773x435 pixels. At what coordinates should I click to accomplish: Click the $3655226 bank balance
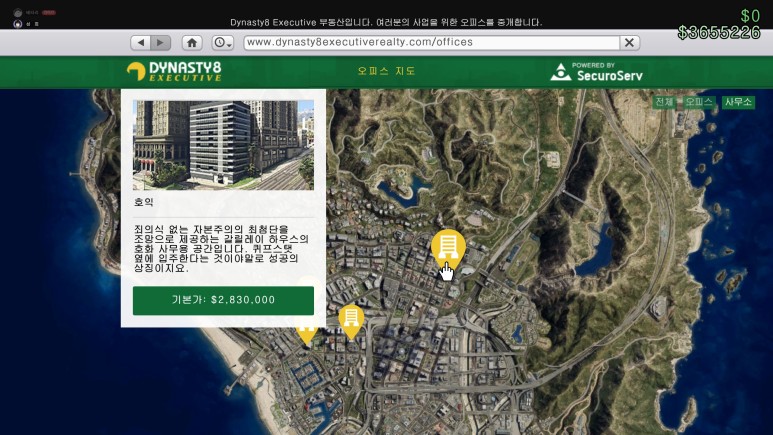coord(719,33)
